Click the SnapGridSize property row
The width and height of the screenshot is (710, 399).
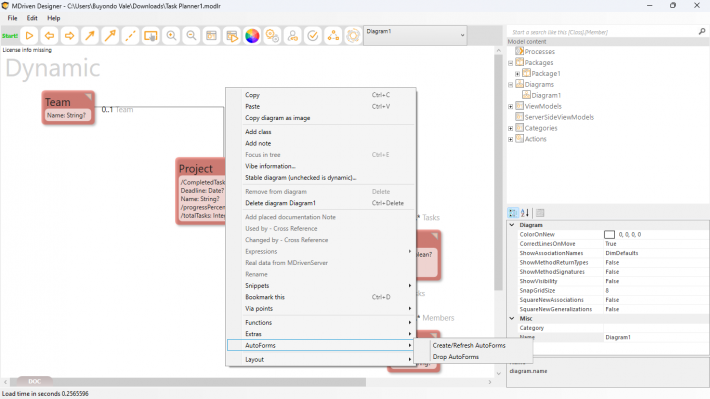(608, 290)
